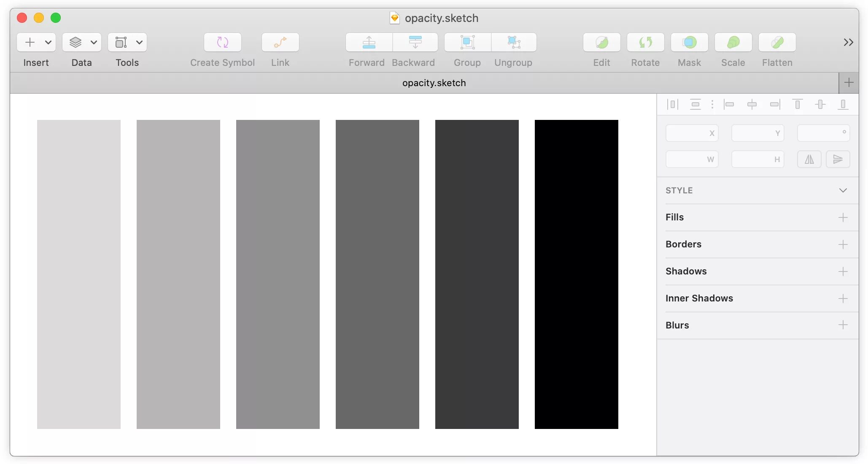Add a new fill with Fills plus

coord(843,217)
